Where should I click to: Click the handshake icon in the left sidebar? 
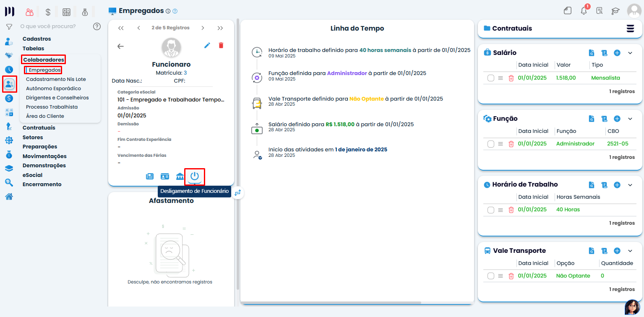point(9,55)
